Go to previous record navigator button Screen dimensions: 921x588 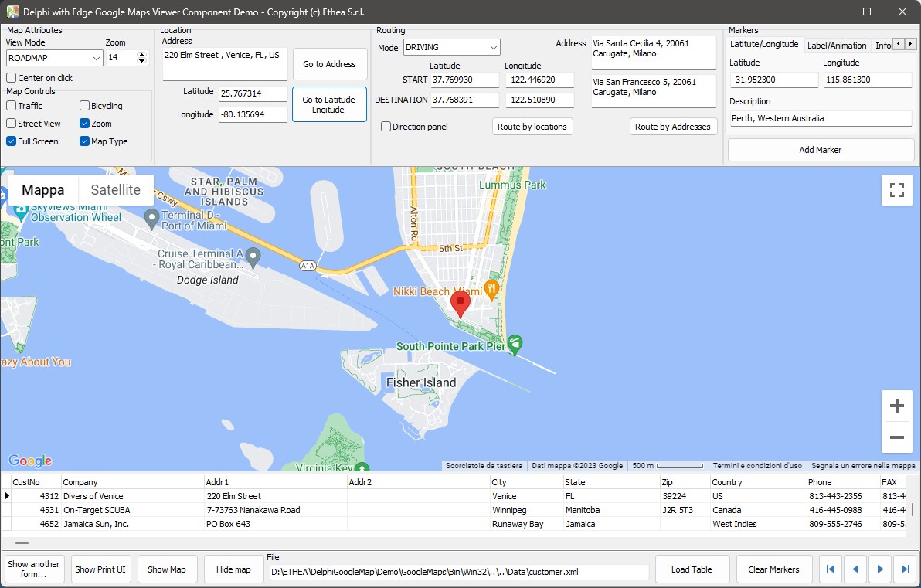855,569
